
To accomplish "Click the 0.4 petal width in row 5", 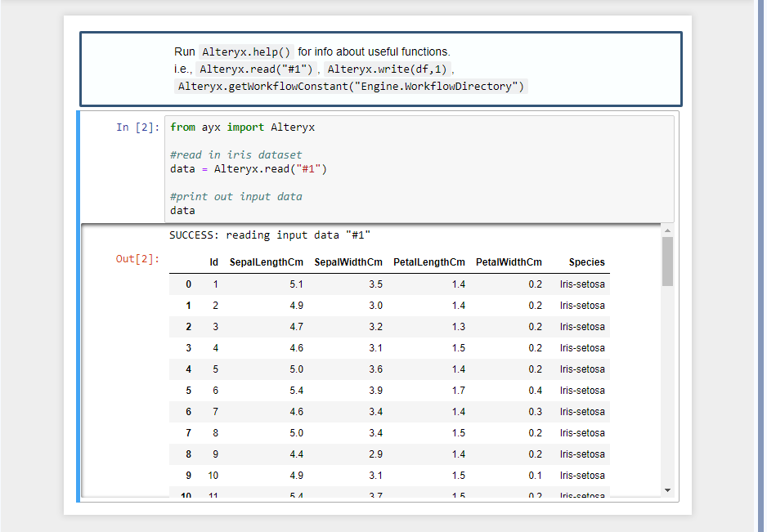I will click(x=535, y=391).
